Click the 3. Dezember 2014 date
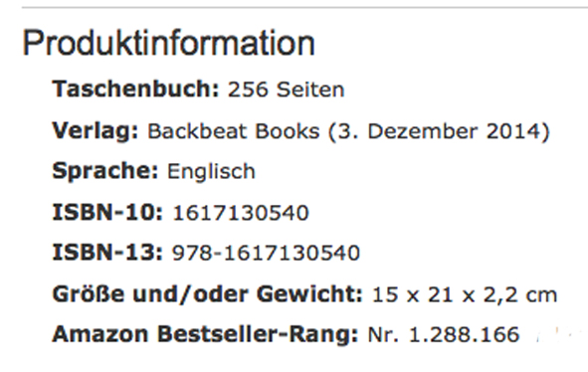The height and width of the screenshot is (372, 588). [439, 131]
